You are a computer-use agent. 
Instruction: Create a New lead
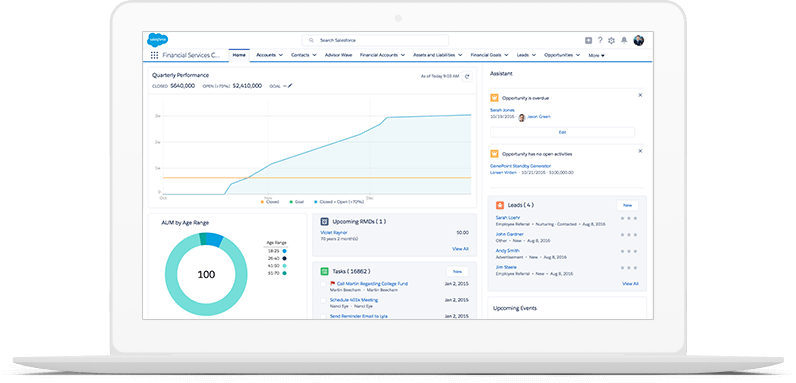click(x=627, y=205)
